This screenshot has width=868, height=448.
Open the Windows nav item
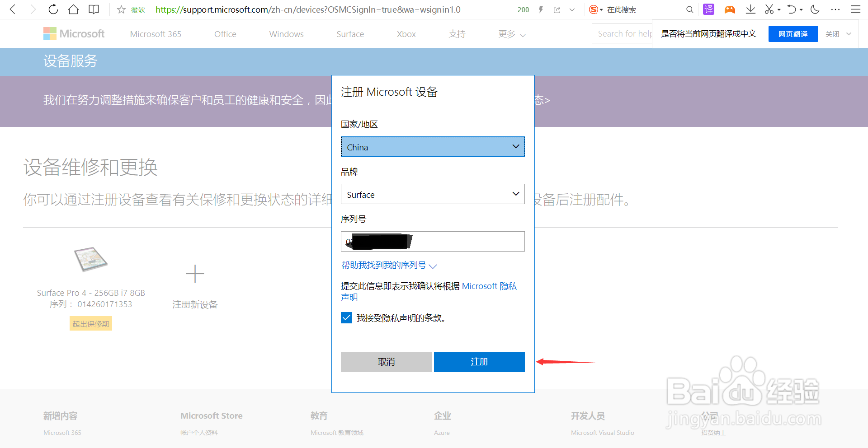(x=286, y=34)
